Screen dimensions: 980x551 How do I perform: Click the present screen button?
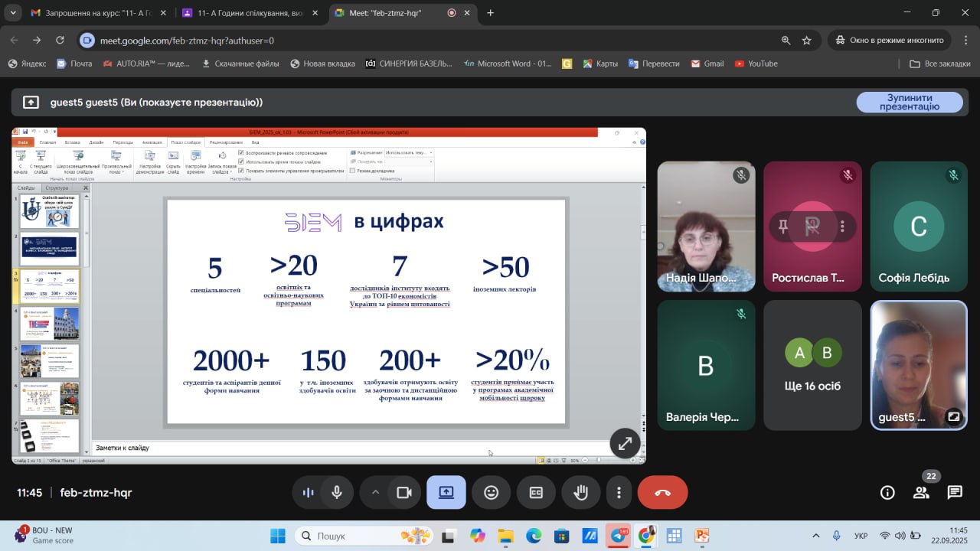446,493
